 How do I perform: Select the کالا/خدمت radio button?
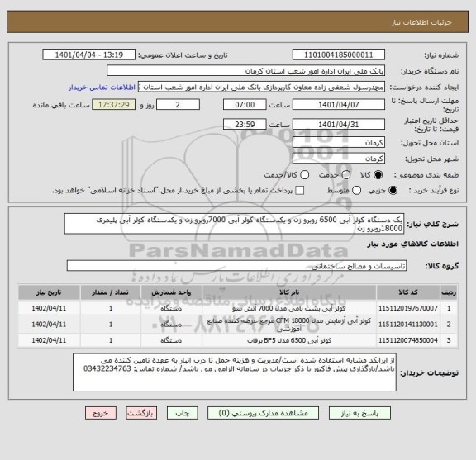point(304,175)
